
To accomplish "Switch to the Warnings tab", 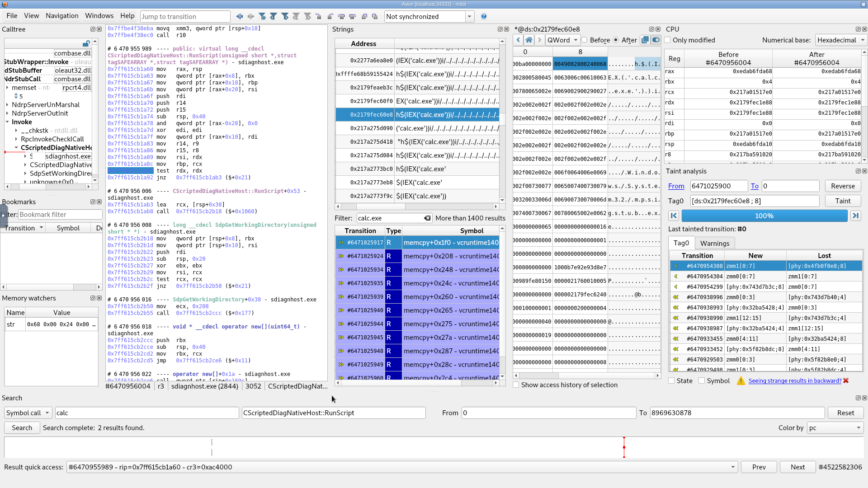I will point(715,244).
